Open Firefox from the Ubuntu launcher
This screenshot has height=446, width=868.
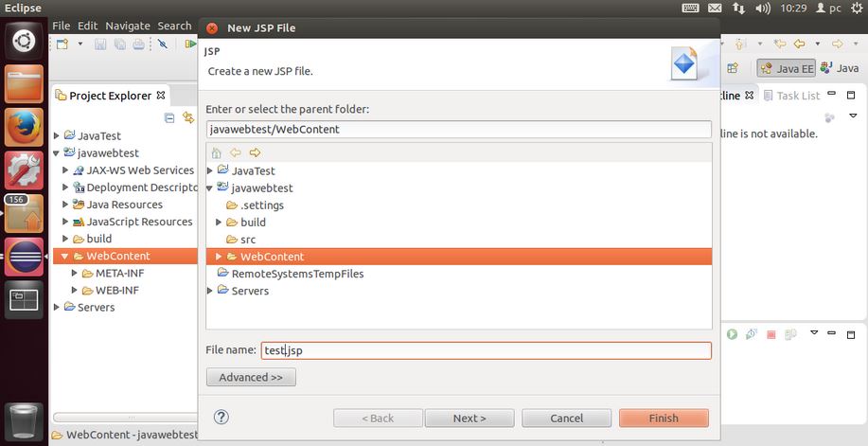[24, 128]
